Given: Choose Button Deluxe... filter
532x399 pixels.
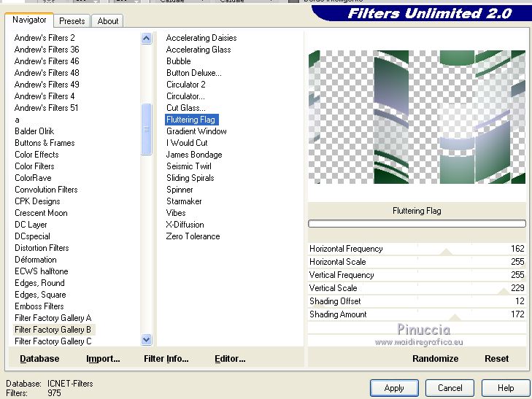Looking at the screenshot, I should (193, 73).
